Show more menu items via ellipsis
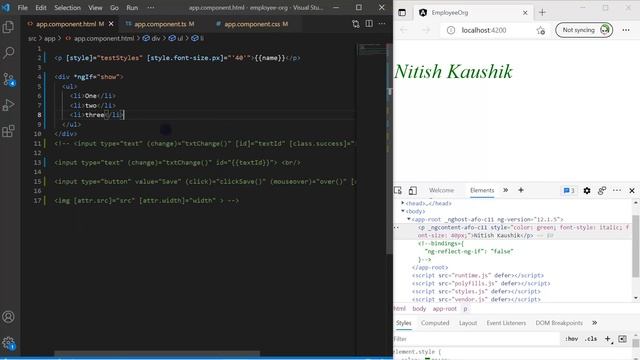640x360 pixels. [x=151, y=7]
